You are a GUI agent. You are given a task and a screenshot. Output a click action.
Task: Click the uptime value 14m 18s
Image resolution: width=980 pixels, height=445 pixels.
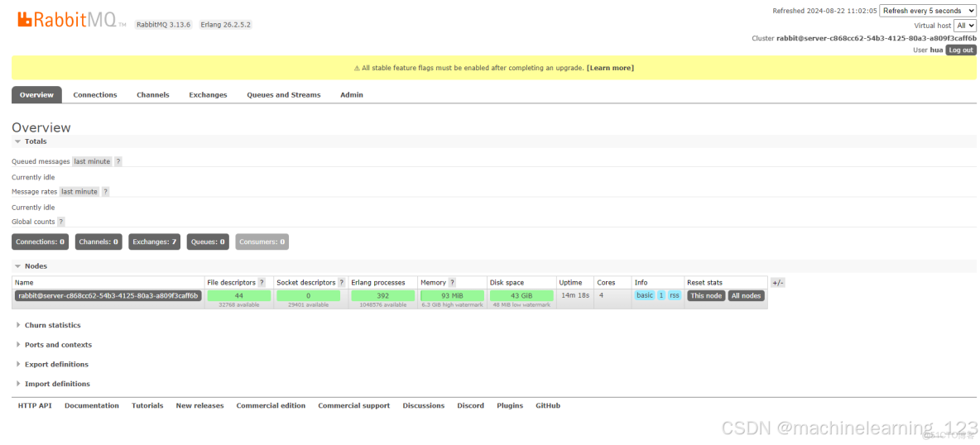pyautogui.click(x=575, y=295)
